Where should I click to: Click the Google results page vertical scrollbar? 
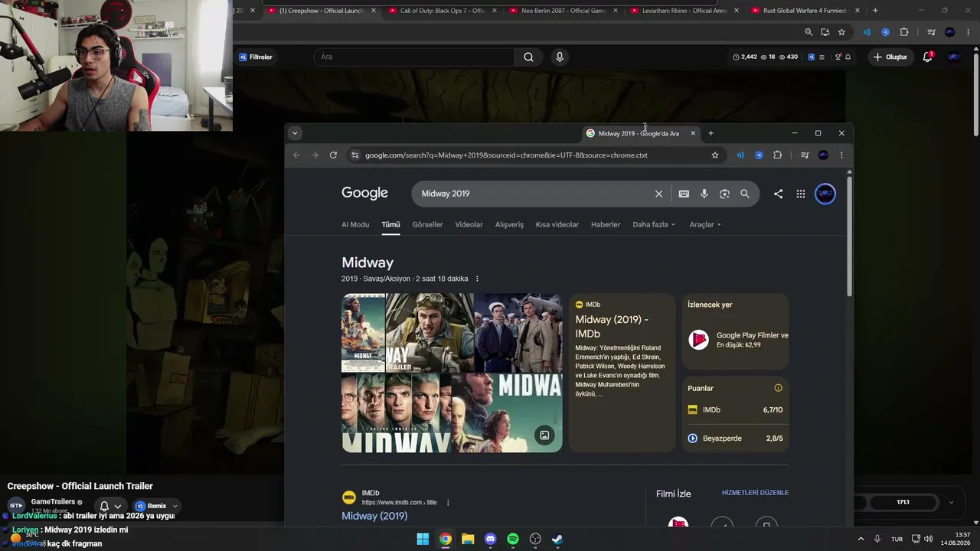coord(849,237)
